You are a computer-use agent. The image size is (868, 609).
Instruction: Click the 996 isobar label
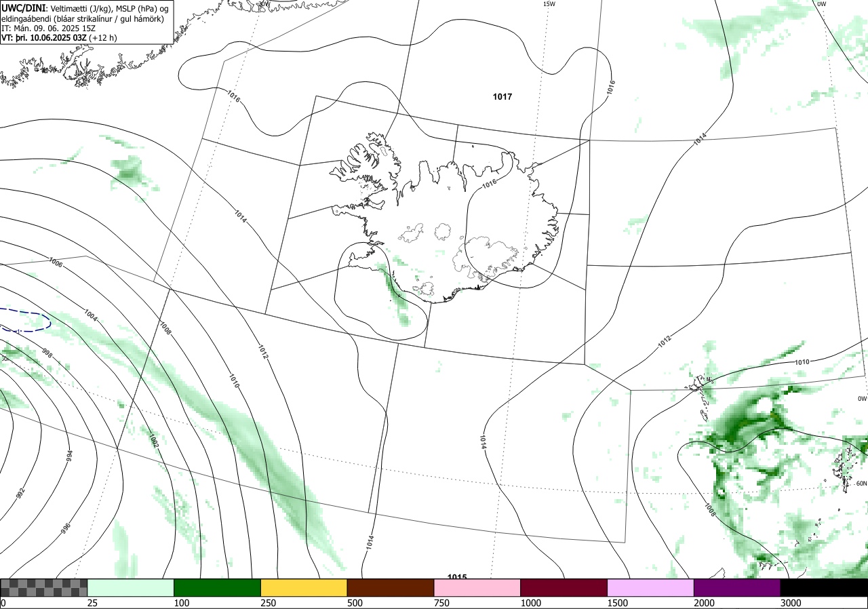tap(66, 528)
